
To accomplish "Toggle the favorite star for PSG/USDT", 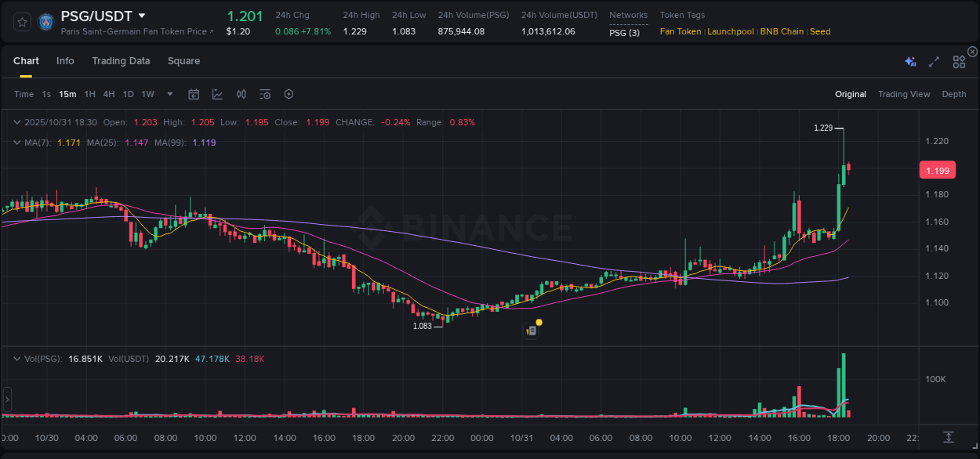I will click(21, 21).
